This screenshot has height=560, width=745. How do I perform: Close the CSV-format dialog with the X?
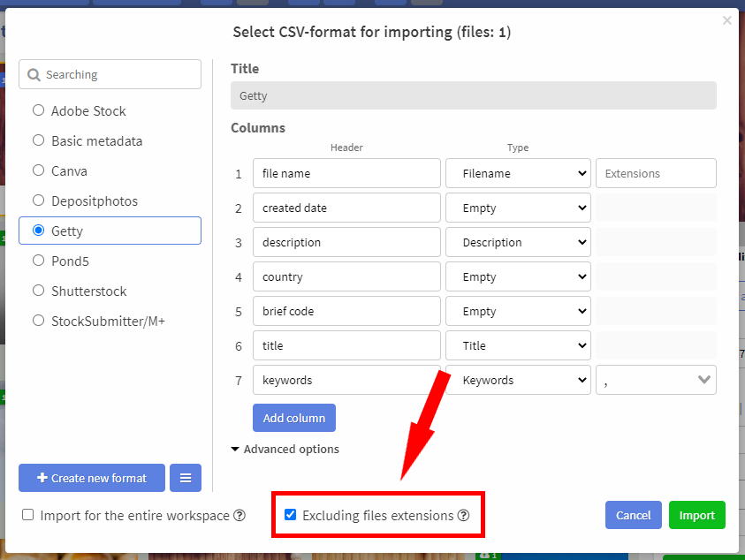727,20
